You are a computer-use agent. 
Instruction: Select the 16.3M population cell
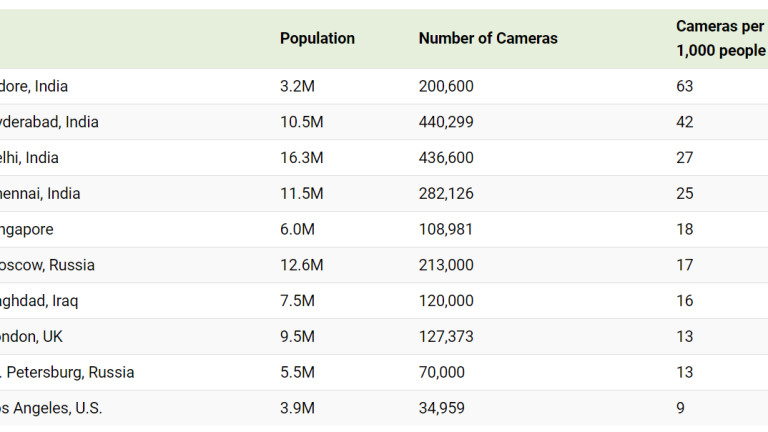[x=301, y=158]
